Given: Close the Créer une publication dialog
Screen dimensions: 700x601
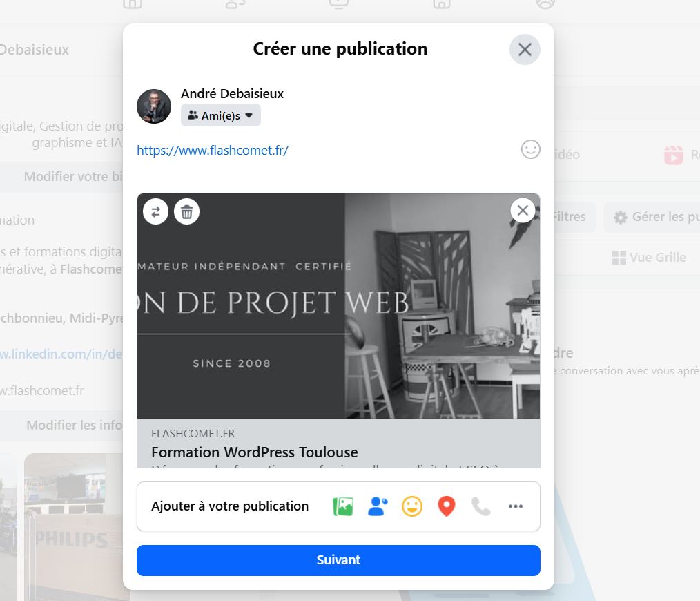Looking at the screenshot, I should (525, 49).
